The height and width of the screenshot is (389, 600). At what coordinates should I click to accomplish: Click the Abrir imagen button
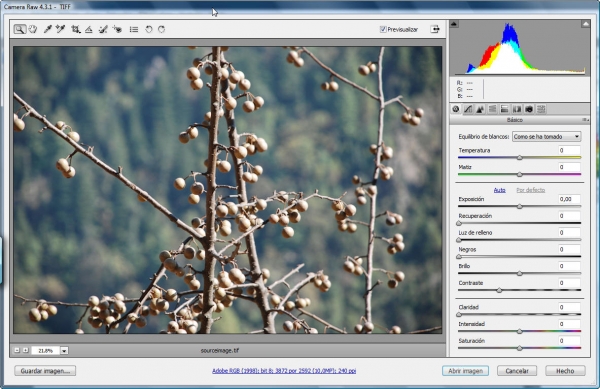pos(465,371)
